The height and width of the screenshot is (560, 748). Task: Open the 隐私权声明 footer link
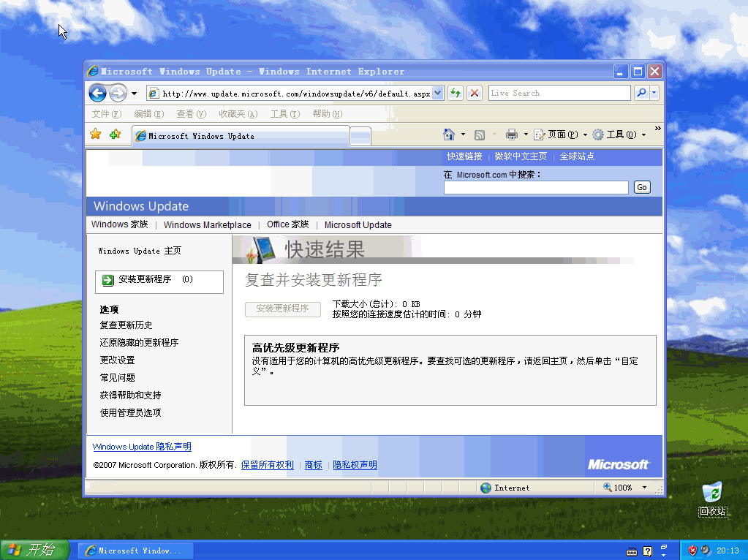click(x=355, y=465)
